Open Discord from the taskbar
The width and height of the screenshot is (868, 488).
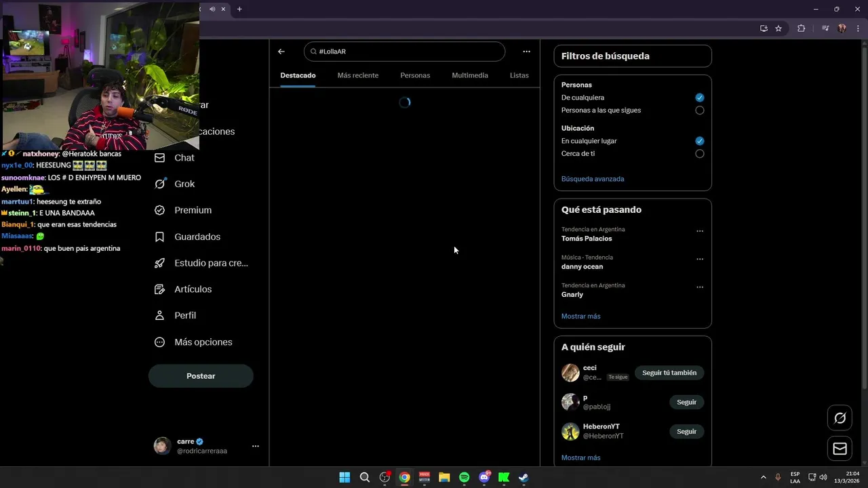484,477
